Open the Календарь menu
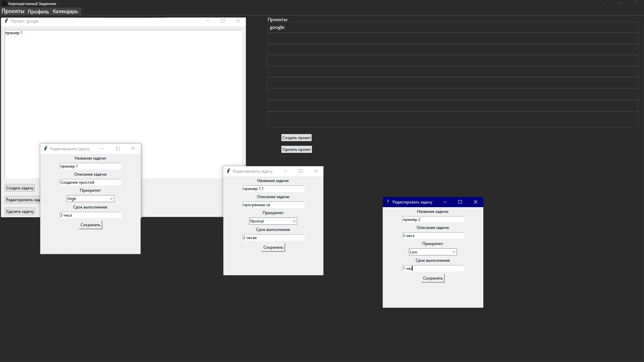This screenshot has width=644, height=362. (65, 11)
